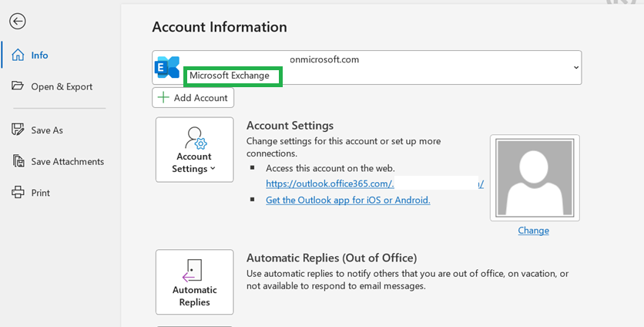This screenshot has height=327, width=644.
Task: Select Open & Export in the sidebar
Action: click(62, 86)
